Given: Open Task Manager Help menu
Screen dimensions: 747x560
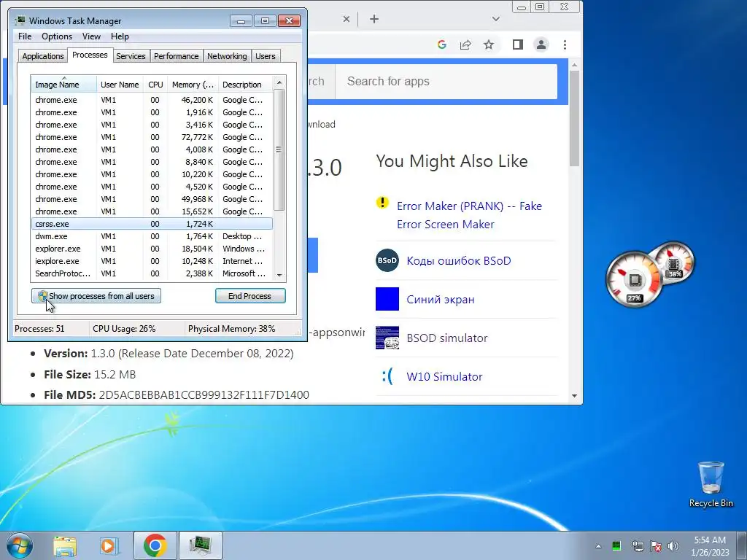Looking at the screenshot, I should 120,36.
